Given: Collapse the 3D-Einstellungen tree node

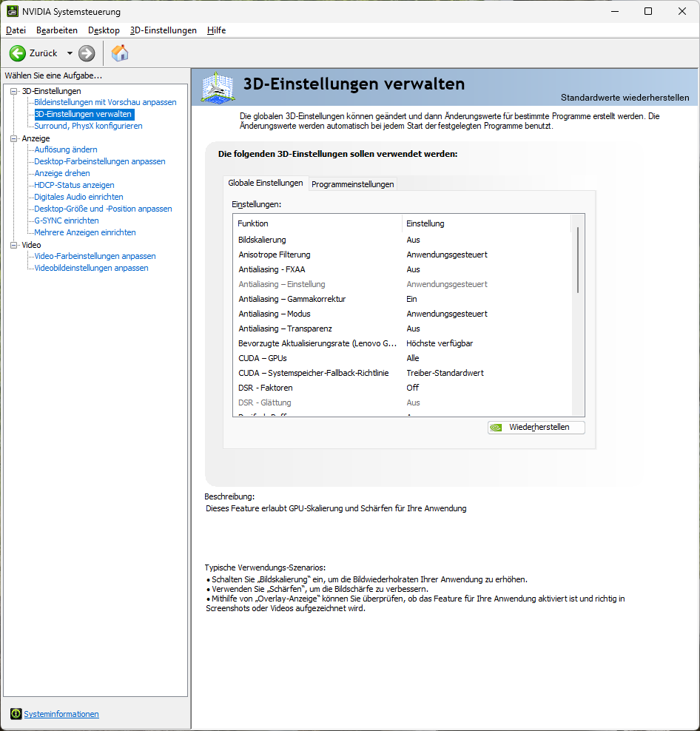Looking at the screenshot, I should tap(13, 92).
